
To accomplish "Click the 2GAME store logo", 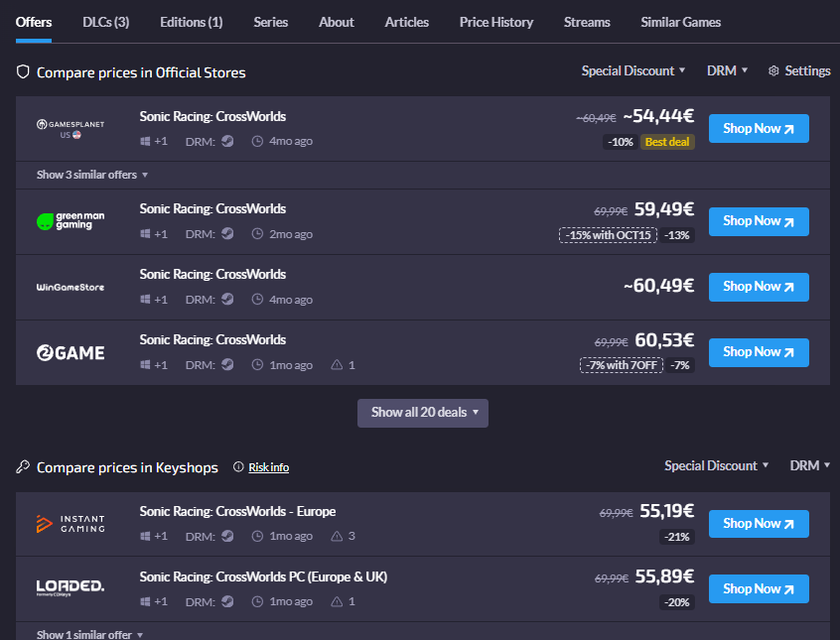I will click(x=70, y=352).
